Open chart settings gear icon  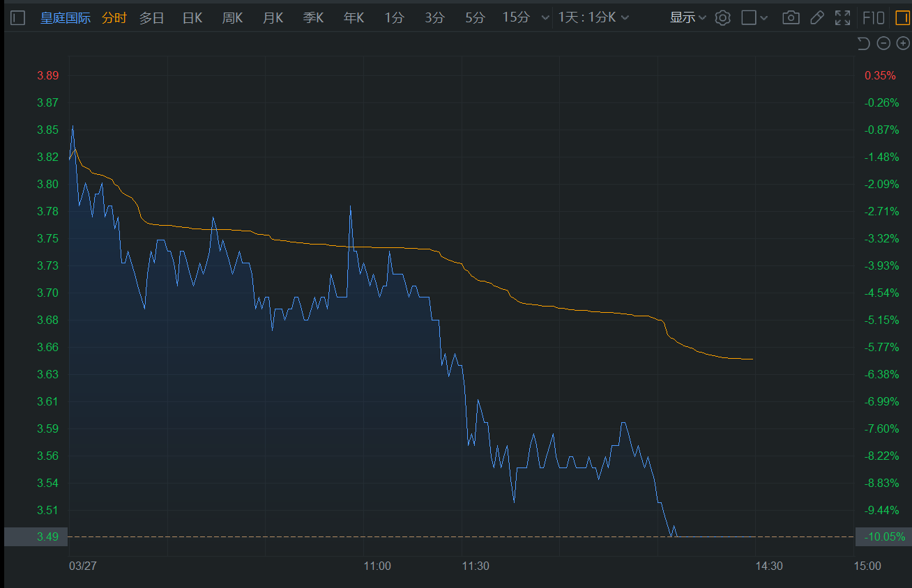click(722, 18)
